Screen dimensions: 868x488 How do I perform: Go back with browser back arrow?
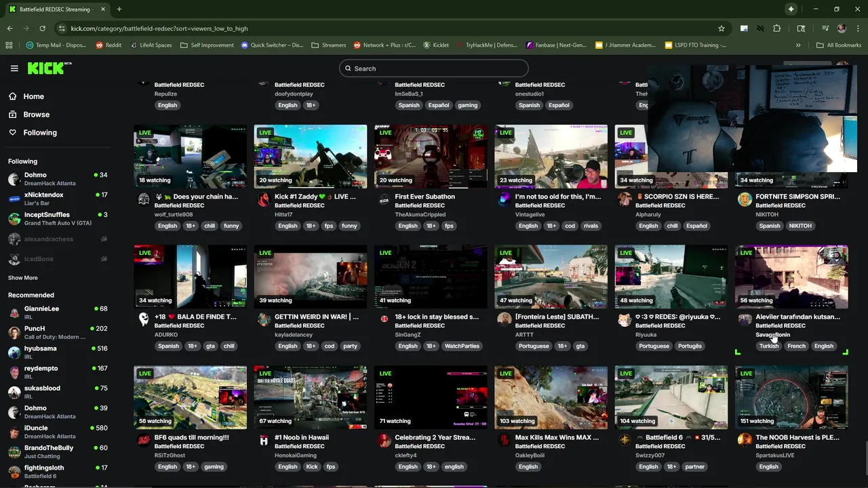pyautogui.click(x=9, y=28)
